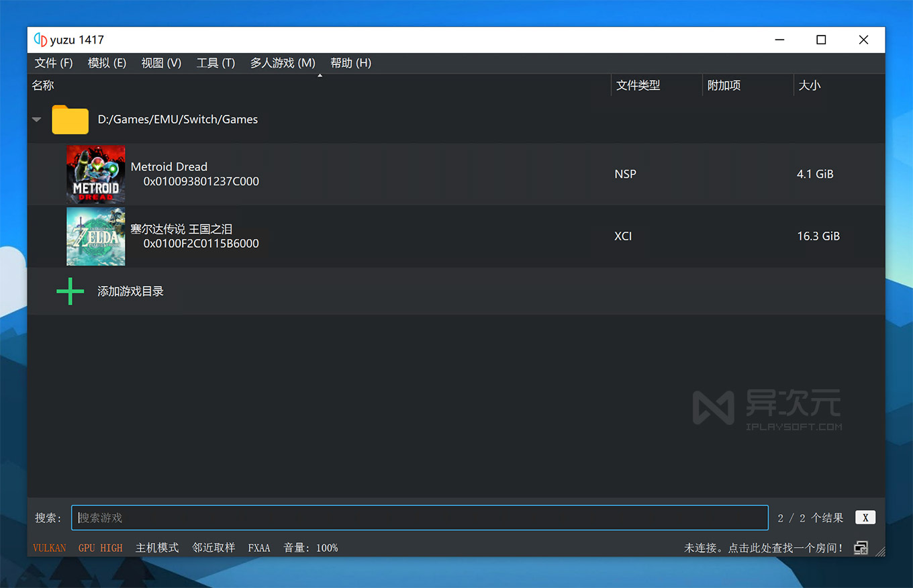
Task: Toggle the 主机模式 docked mode button
Action: click(x=157, y=548)
